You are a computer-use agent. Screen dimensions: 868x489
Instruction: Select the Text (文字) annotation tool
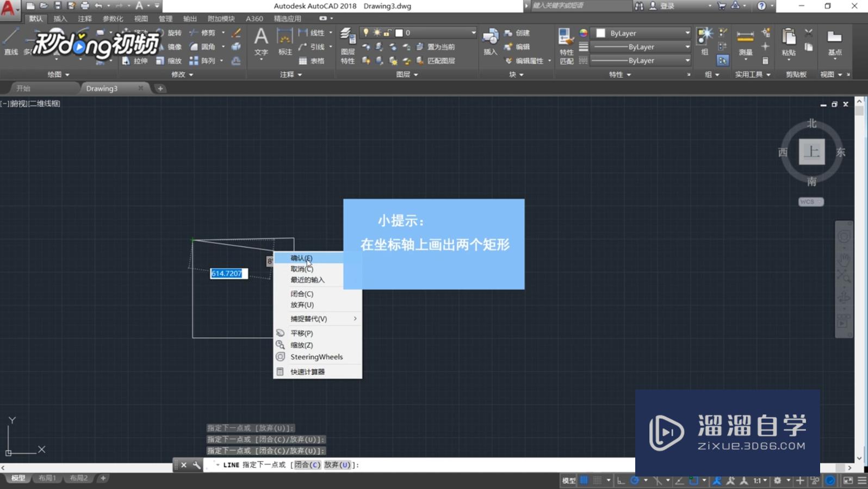pos(261,42)
